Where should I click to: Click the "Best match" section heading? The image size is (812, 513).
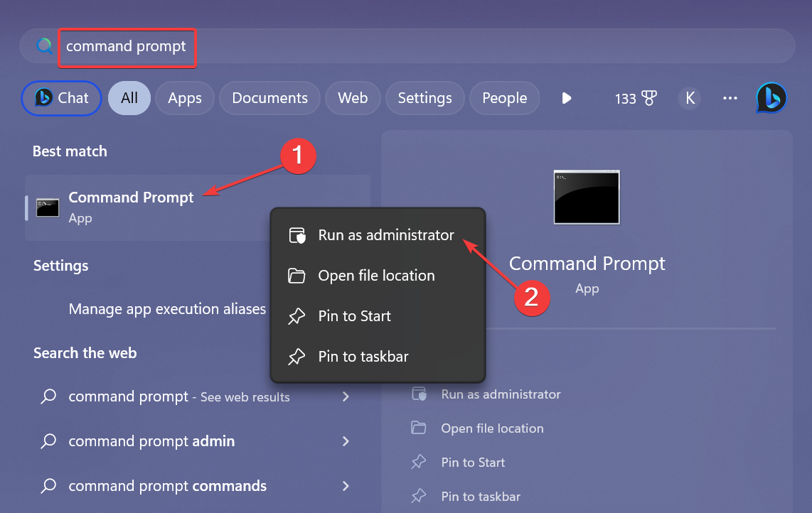click(70, 151)
